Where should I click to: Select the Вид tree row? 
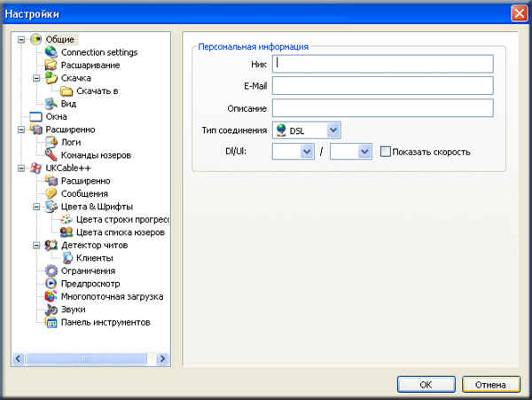point(68,104)
